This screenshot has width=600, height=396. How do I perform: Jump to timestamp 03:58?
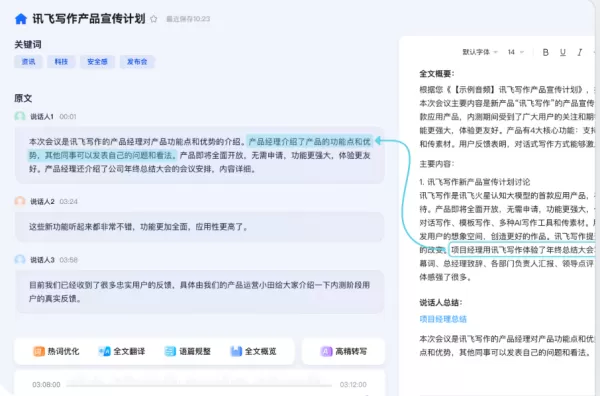[x=68, y=260]
